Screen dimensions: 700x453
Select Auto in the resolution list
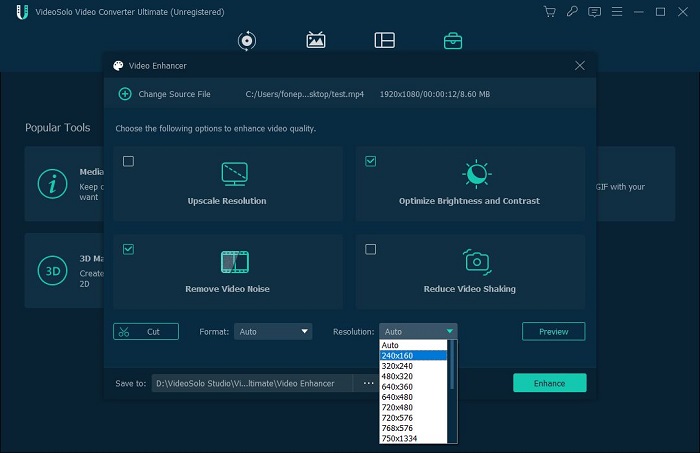(x=413, y=345)
